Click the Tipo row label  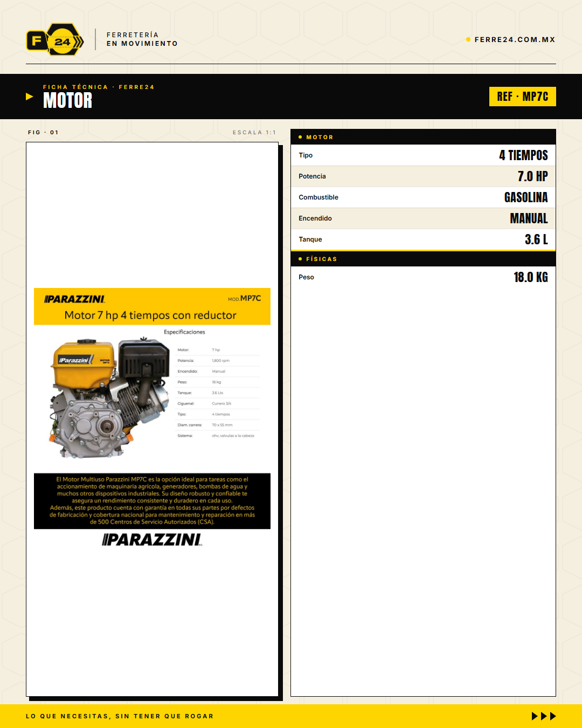pyautogui.click(x=306, y=155)
